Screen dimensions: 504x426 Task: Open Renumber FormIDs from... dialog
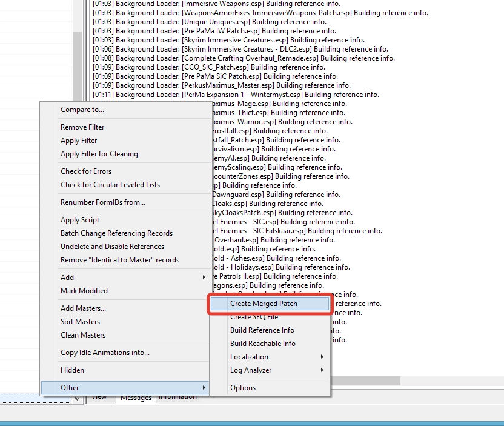(103, 202)
